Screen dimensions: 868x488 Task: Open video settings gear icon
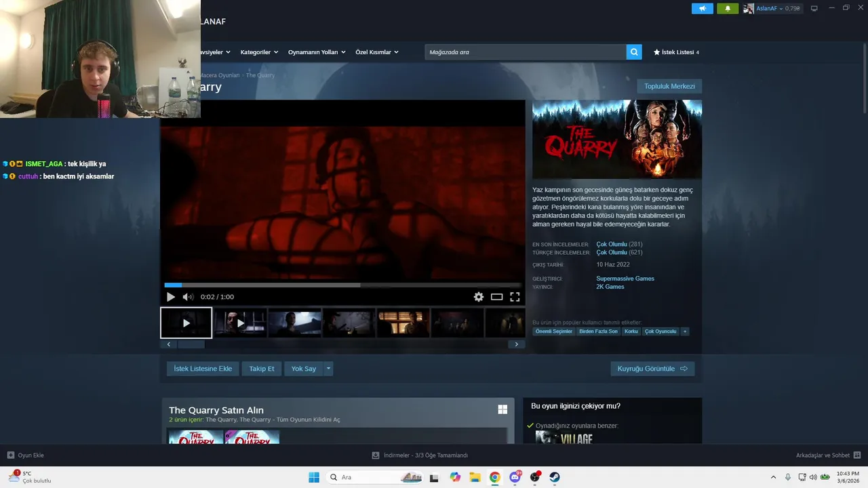[x=479, y=297]
